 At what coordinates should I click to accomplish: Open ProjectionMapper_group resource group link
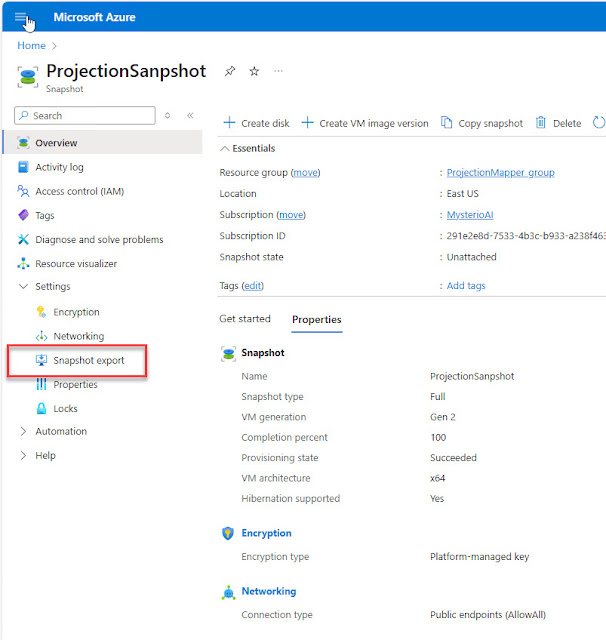tap(500, 172)
